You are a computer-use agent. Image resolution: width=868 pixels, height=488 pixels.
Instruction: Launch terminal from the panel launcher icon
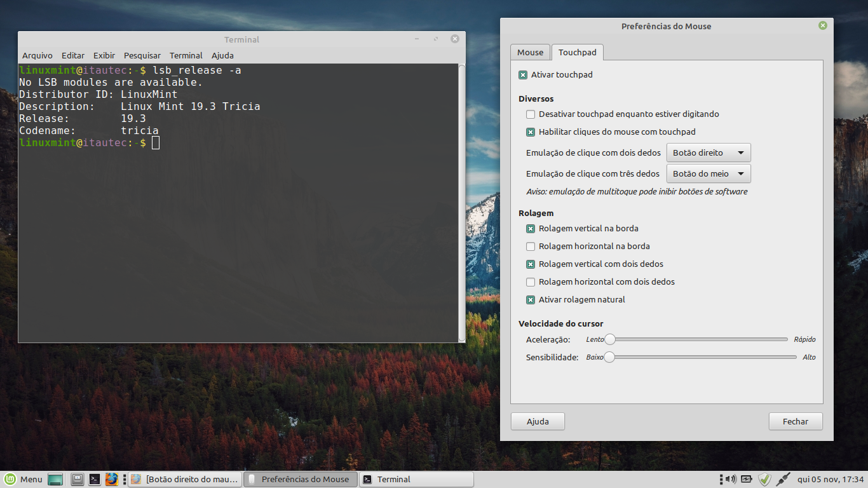pyautogui.click(x=95, y=479)
